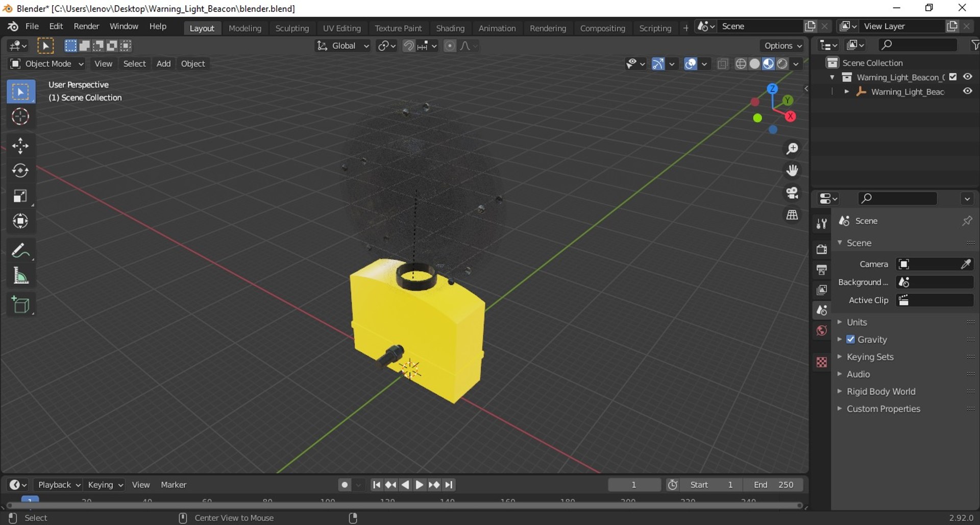Pick the Rotate tool
The width and height of the screenshot is (980, 525).
(21, 171)
